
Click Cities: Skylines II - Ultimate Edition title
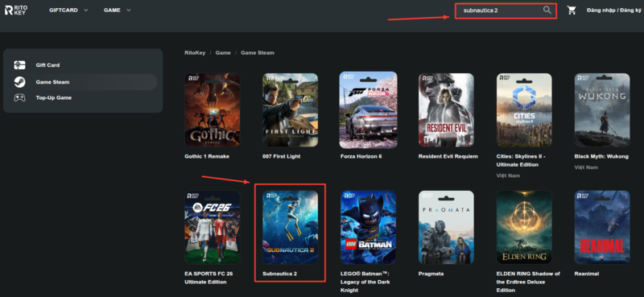click(x=521, y=160)
